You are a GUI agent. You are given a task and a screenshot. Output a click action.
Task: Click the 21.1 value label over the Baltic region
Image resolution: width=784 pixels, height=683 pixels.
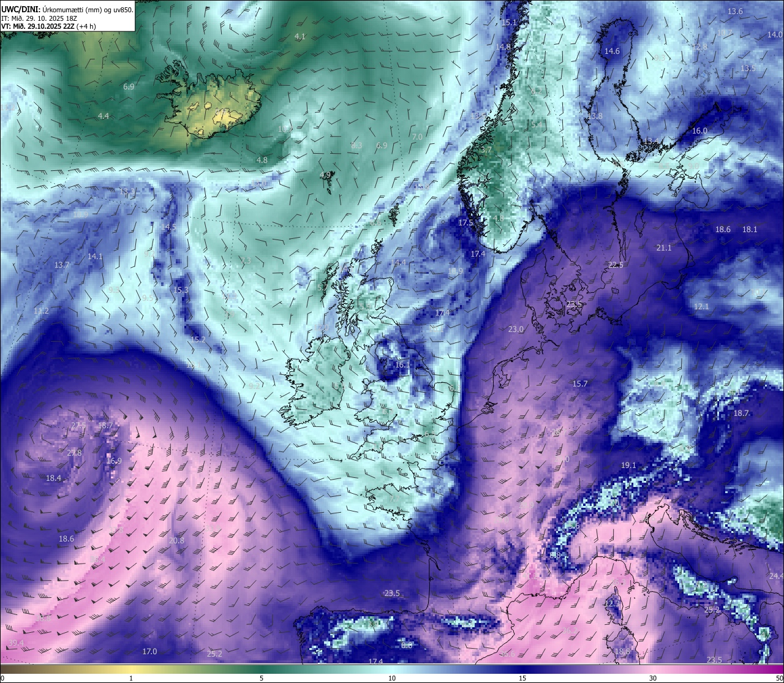point(664,247)
